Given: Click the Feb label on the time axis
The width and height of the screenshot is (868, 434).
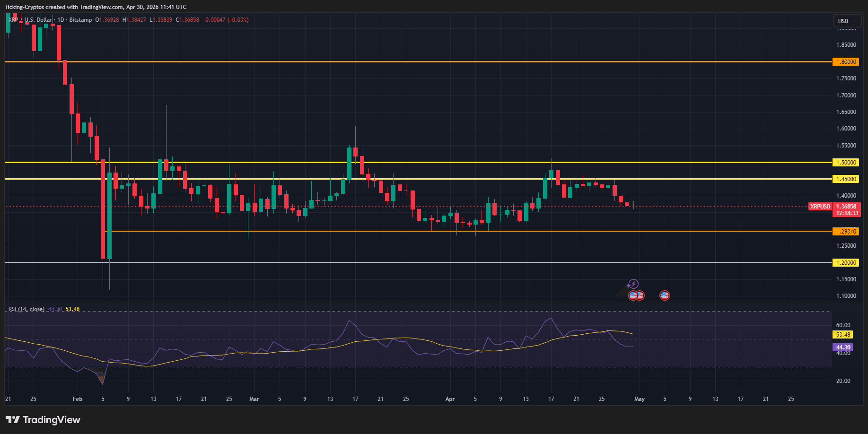Looking at the screenshot, I should [x=78, y=399].
